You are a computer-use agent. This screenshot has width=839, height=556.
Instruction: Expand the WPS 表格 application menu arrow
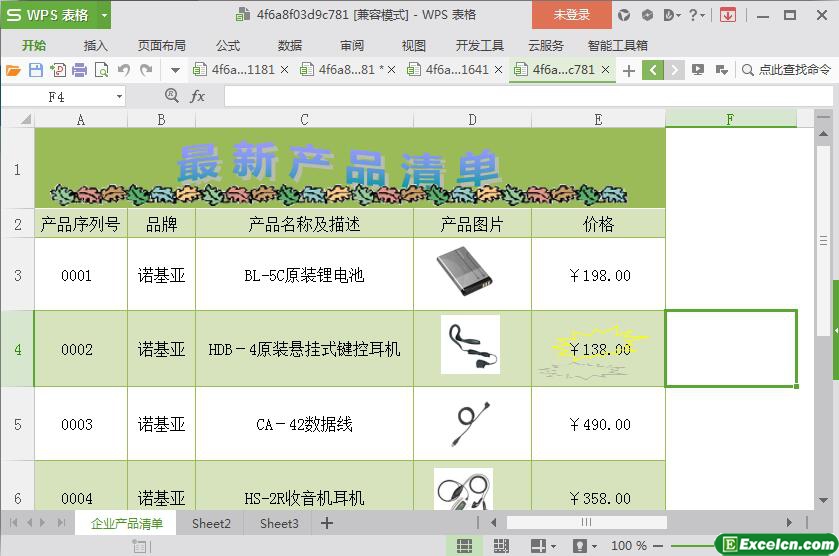104,15
